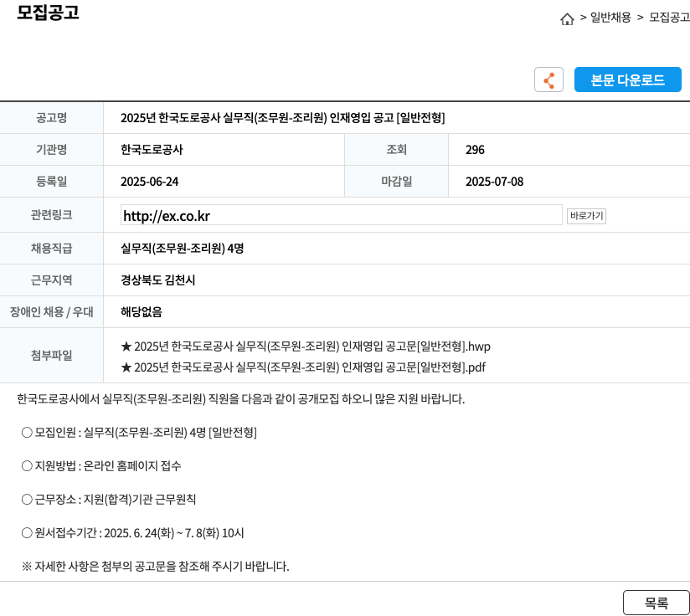Click the 근무지역 row label
Screen dimensions: 690x616
pos(51,280)
